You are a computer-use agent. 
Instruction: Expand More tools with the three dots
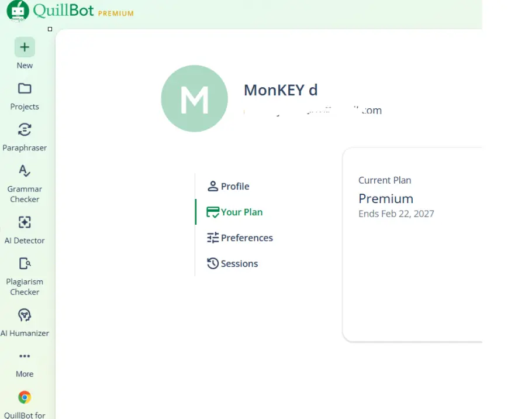(25, 356)
